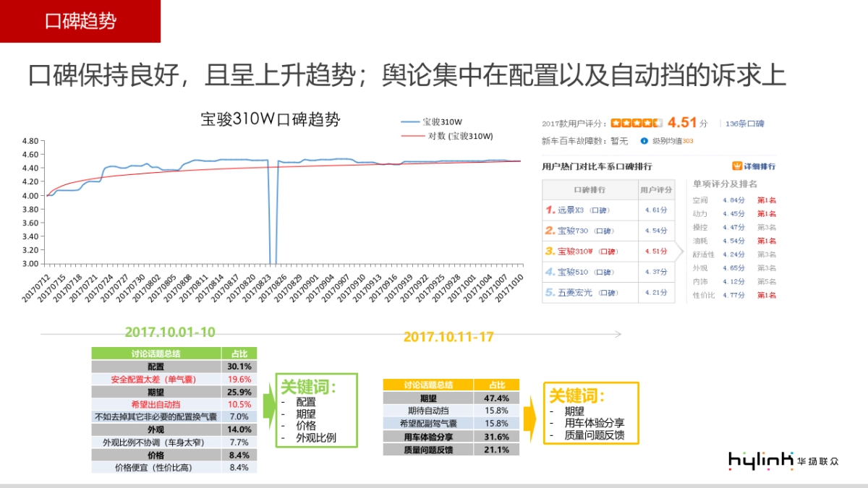Open the 136条口碑 link
Viewport: 868px width, 488px height.
pyautogui.click(x=744, y=124)
